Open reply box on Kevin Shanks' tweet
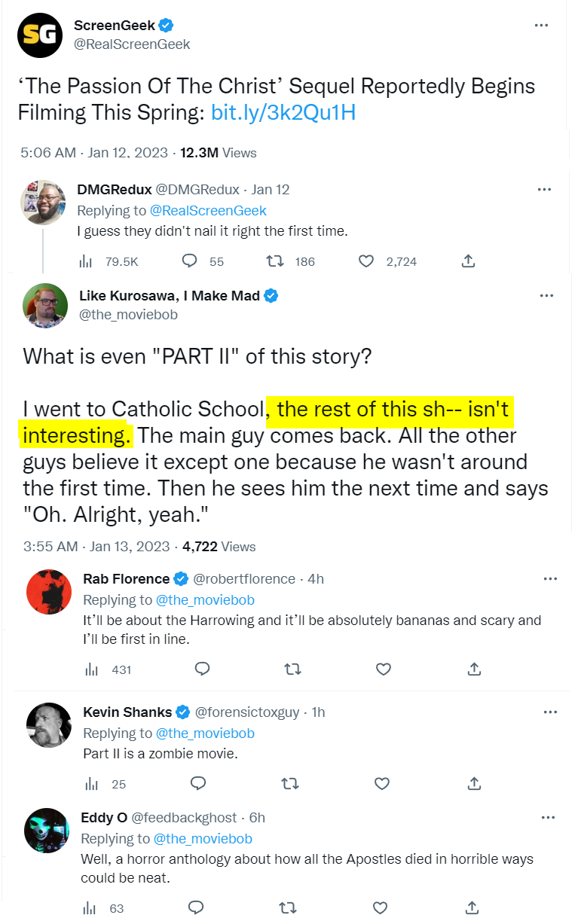The image size is (584, 924). (x=198, y=784)
